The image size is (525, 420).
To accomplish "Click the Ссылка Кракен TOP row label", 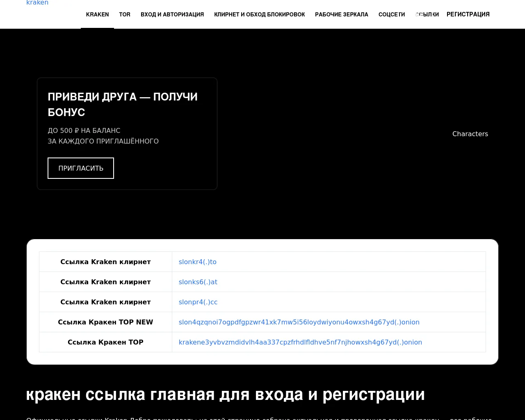I will (x=105, y=342).
